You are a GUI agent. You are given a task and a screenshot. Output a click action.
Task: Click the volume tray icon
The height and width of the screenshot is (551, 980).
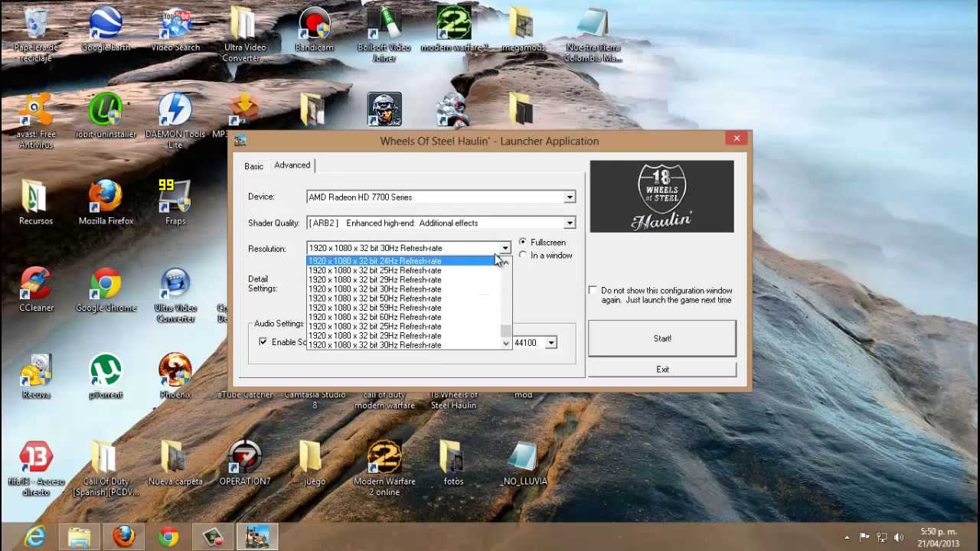pyautogui.click(x=899, y=537)
